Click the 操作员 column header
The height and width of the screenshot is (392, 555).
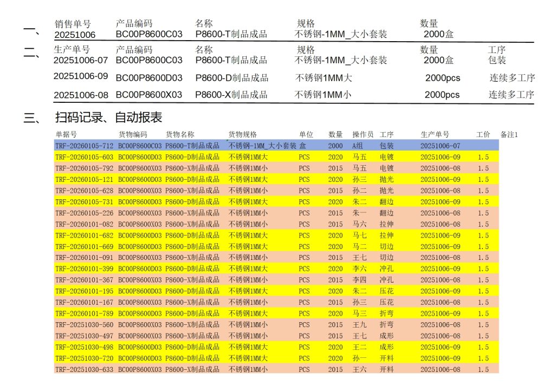click(363, 134)
